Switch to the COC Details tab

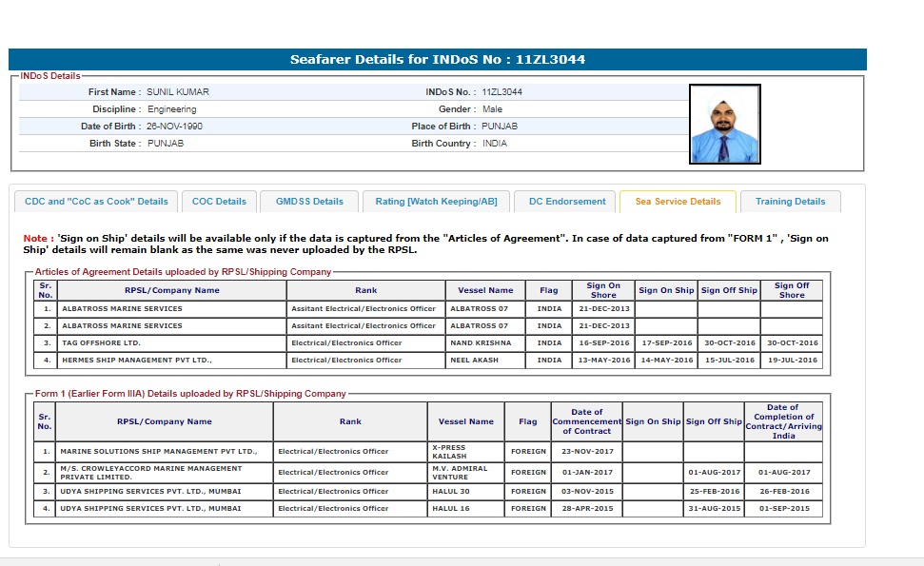tap(219, 202)
